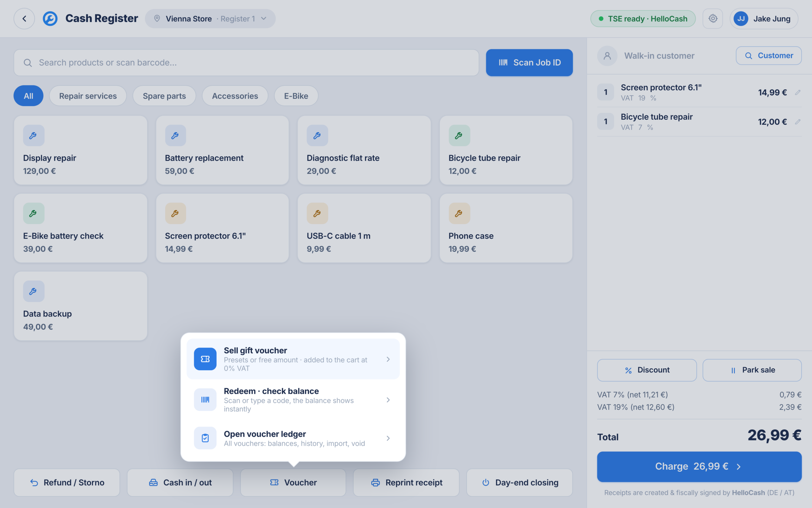This screenshot has width=812, height=508.
Task: Click the Sell gift voucher ticket icon
Action: (x=205, y=359)
